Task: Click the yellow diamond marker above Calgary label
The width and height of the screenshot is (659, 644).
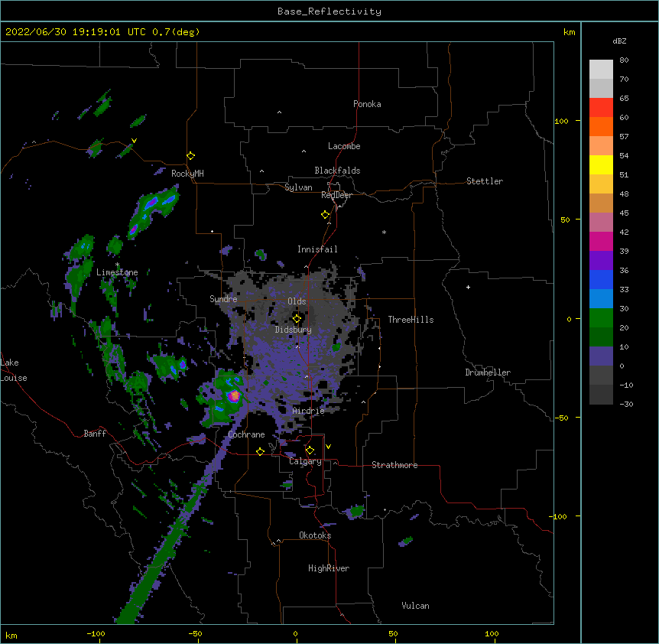Action: [x=310, y=450]
